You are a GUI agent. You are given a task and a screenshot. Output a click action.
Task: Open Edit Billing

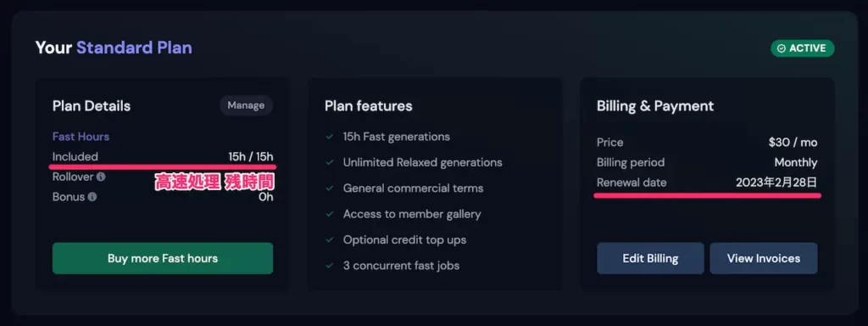pyautogui.click(x=650, y=258)
